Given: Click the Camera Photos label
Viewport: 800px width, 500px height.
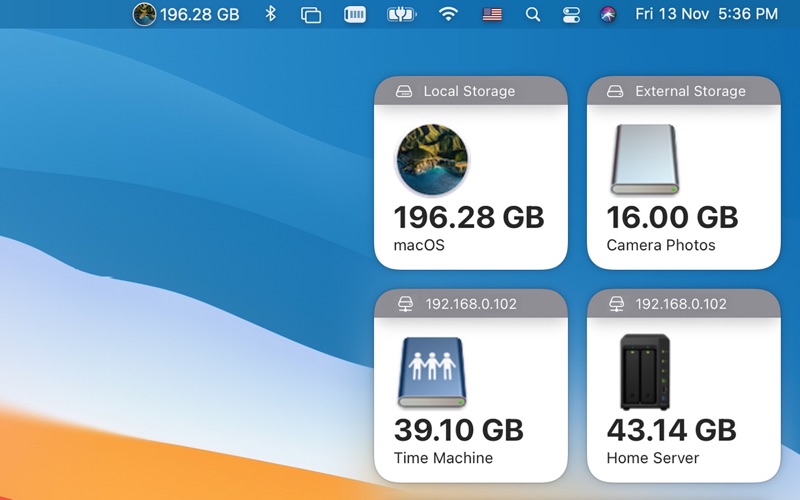Looking at the screenshot, I should coord(661,245).
